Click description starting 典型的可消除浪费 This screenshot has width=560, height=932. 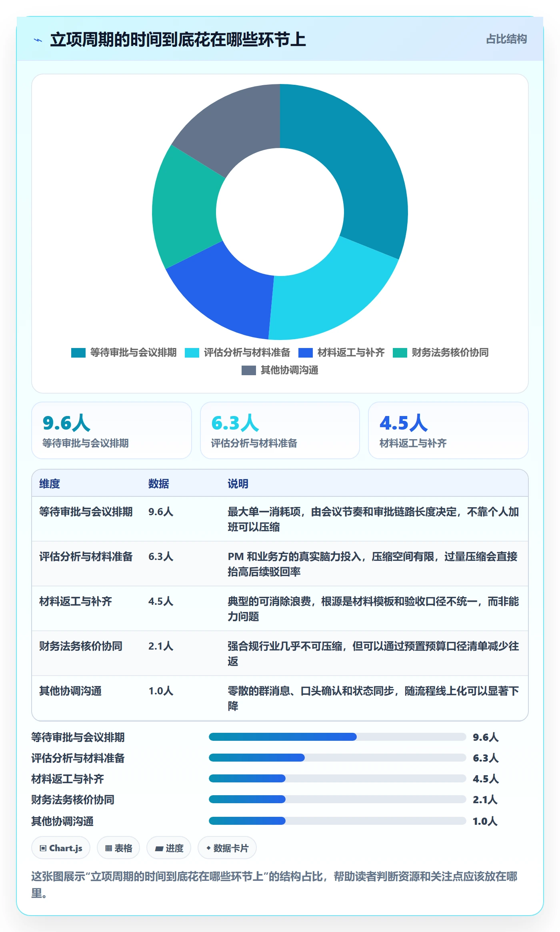[x=373, y=609]
